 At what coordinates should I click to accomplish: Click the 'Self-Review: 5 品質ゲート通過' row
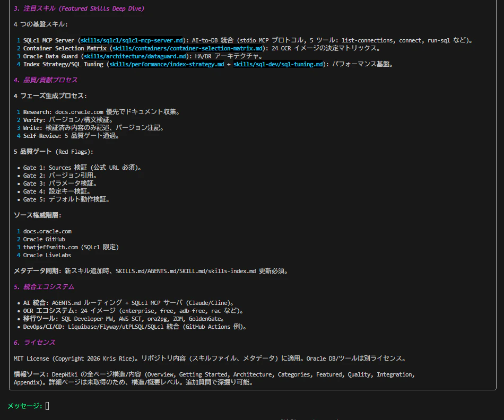pyautogui.click(x=69, y=136)
